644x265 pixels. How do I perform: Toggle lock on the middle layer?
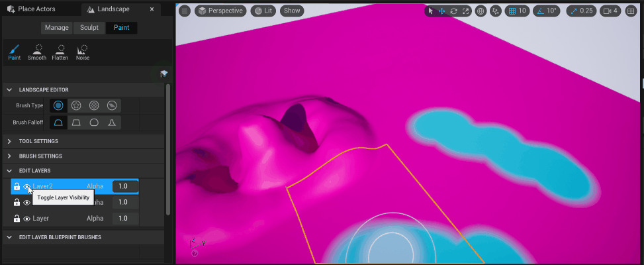tap(17, 202)
